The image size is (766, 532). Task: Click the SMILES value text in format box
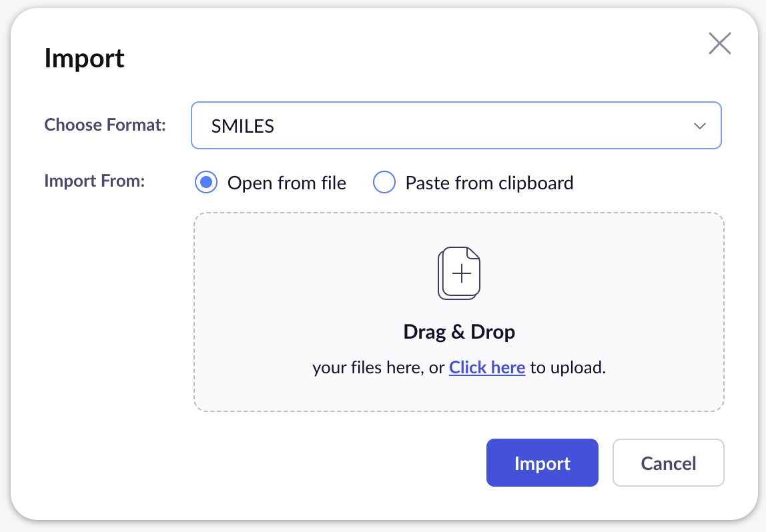coord(243,126)
